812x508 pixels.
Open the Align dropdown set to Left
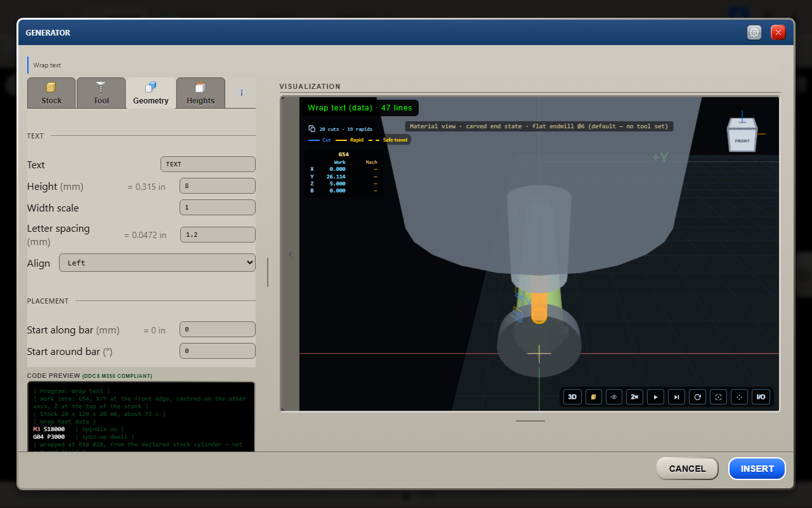click(157, 263)
